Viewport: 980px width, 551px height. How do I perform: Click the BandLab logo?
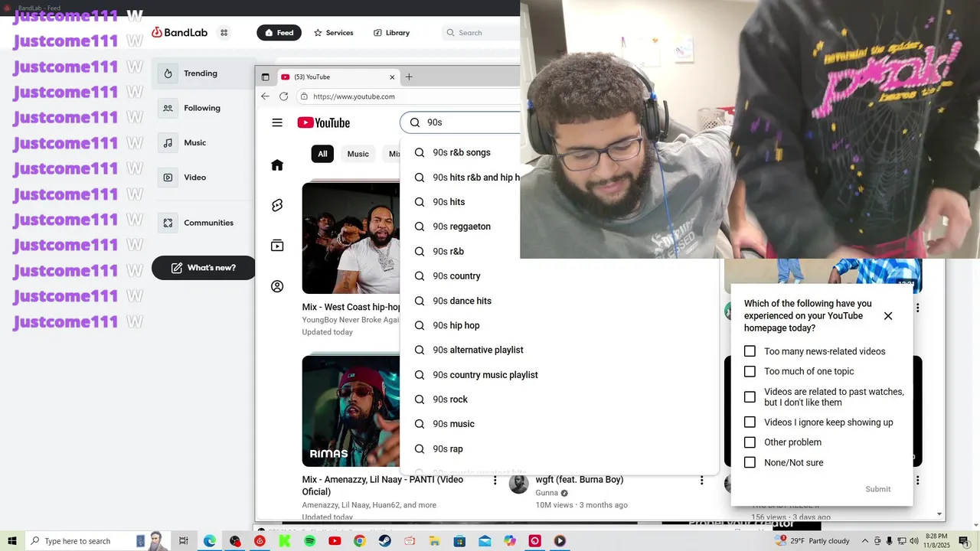coord(179,32)
